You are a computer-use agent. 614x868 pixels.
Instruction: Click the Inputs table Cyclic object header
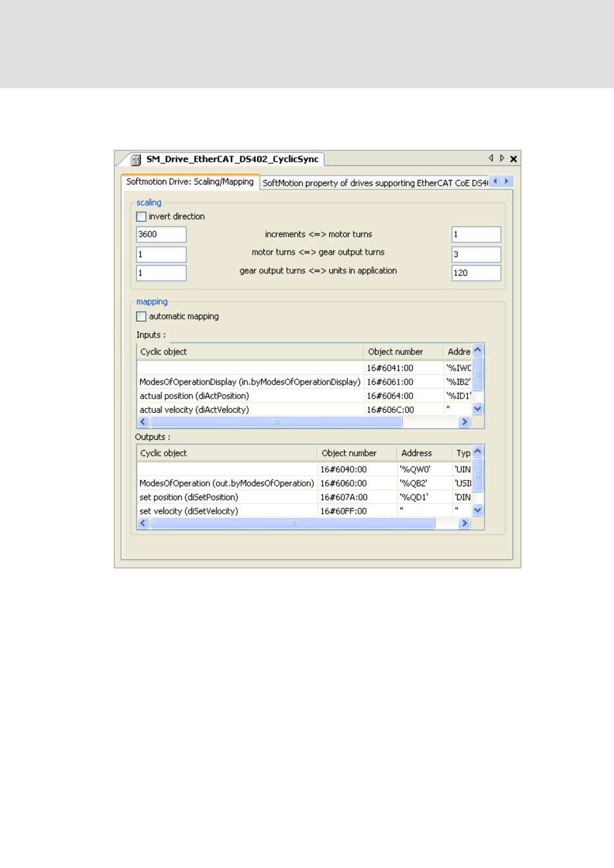250,352
